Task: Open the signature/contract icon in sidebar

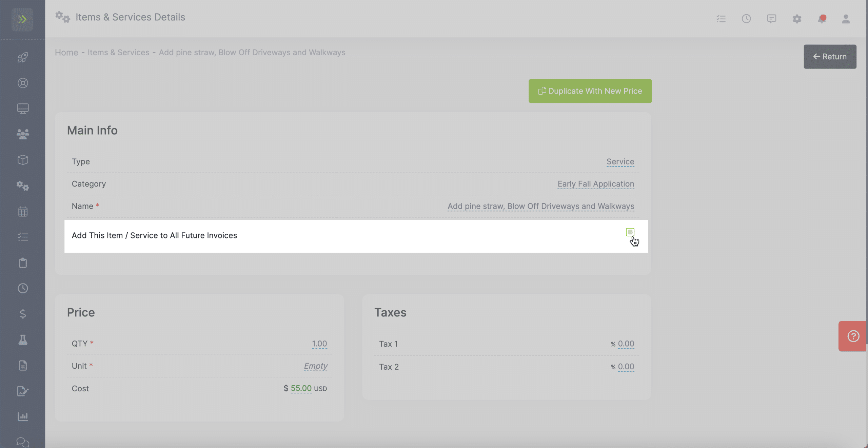Action: 23,391
